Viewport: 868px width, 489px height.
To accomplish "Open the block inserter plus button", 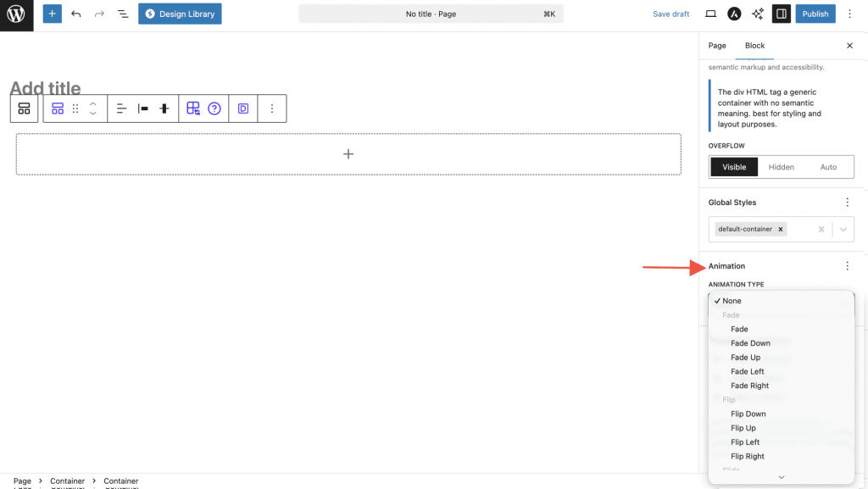I will 53,14.
